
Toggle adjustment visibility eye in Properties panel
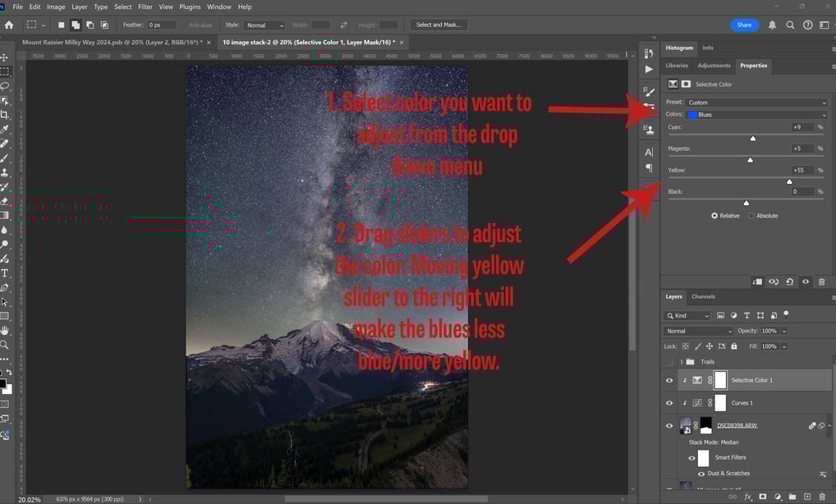806,282
